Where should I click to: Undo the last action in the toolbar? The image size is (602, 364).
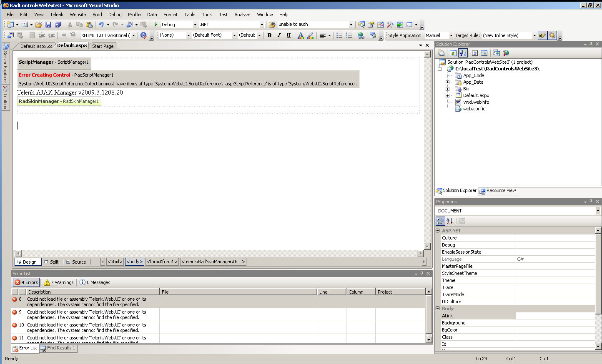click(x=101, y=25)
